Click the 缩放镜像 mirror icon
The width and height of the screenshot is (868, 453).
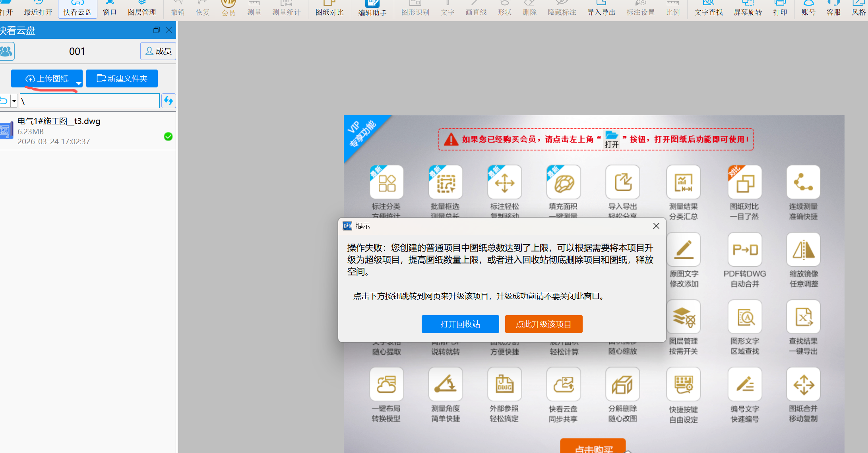pyautogui.click(x=803, y=250)
